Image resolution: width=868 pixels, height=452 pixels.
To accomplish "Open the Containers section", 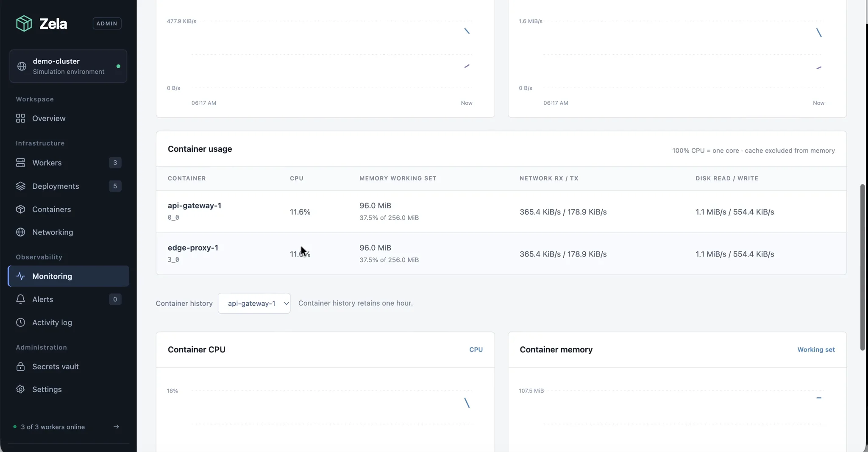I will point(68,209).
